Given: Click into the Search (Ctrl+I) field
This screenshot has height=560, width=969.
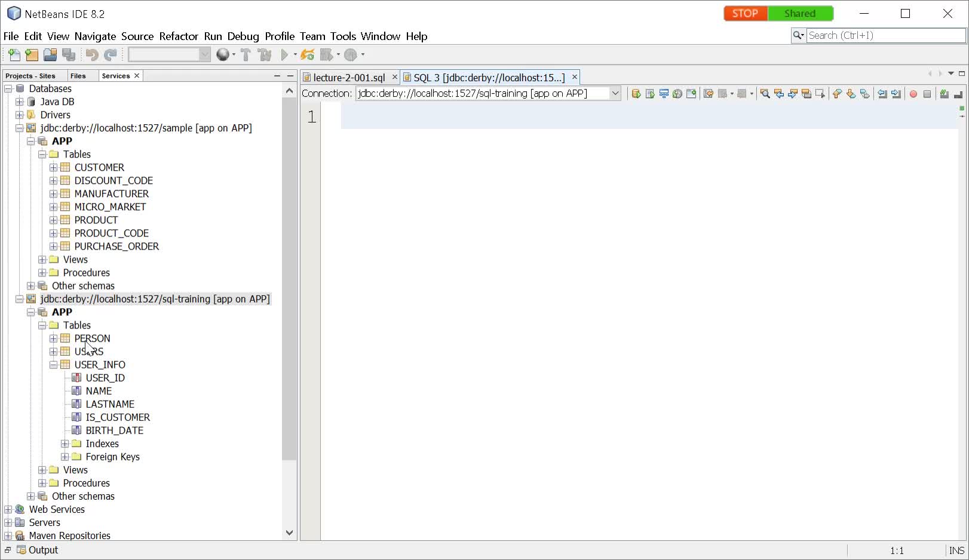Looking at the screenshot, I should [x=885, y=35].
